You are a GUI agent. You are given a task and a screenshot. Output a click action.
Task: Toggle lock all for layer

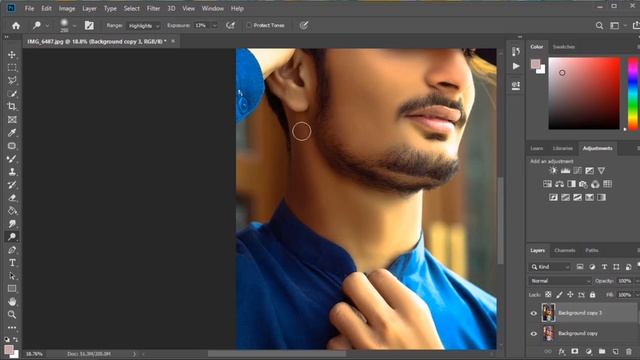(x=592, y=294)
